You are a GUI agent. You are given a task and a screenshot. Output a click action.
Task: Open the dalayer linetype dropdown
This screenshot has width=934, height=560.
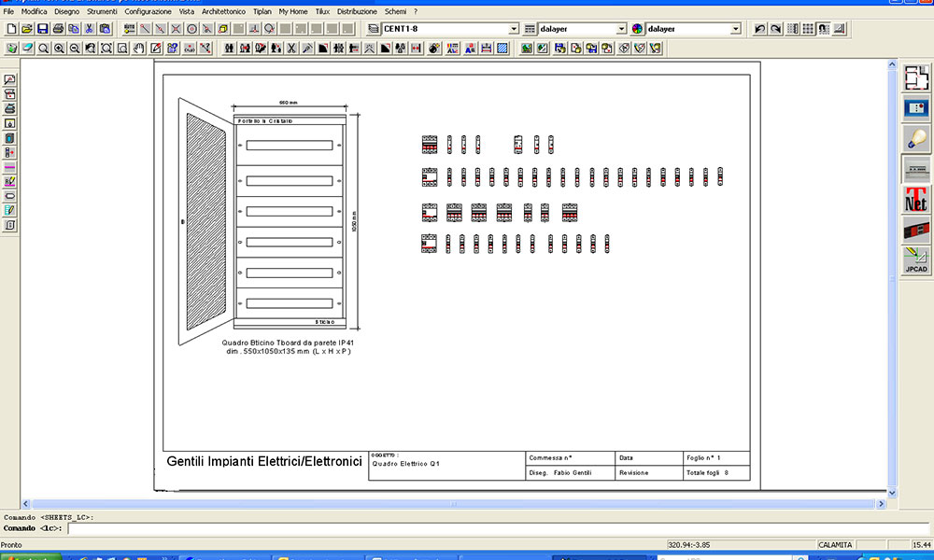click(622, 29)
